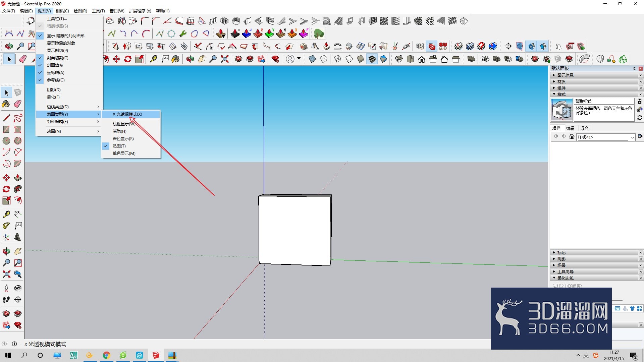The image size is (644, 362).
Task: Click the Outer Shell solid tool
Action: (x=471, y=59)
